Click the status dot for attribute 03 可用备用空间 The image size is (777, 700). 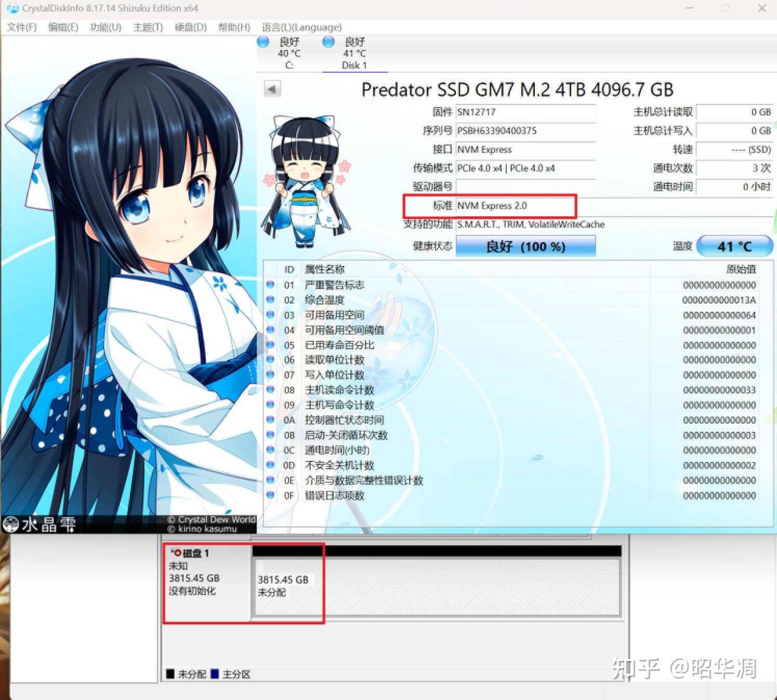coord(270,315)
